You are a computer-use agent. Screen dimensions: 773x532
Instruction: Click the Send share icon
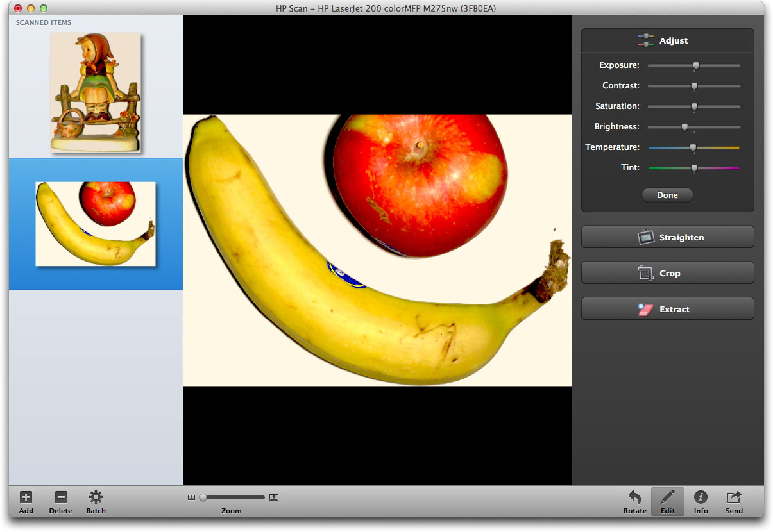point(734,497)
